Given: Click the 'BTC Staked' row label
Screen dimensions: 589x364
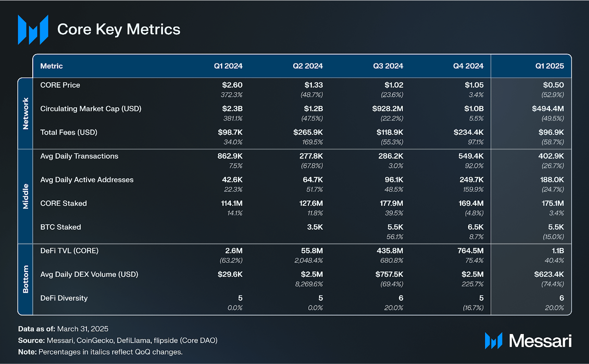Looking at the screenshot, I should pos(60,227).
